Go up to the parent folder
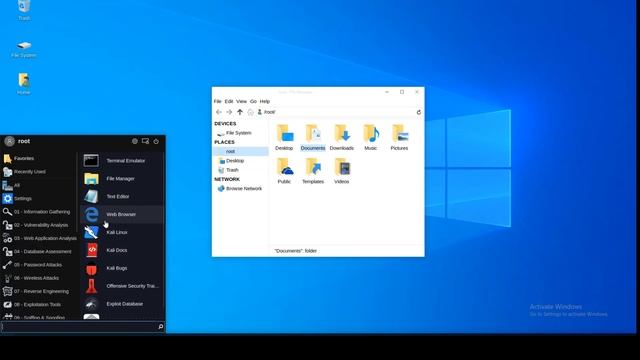This screenshot has height=360, width=640. click(x=240, y=112)
